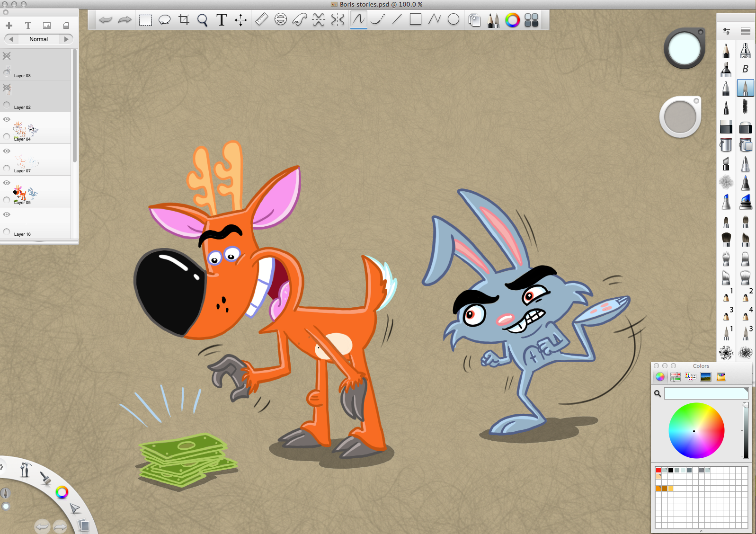
Task: Enable the French Curve guide tool
Action: (300, 19)
